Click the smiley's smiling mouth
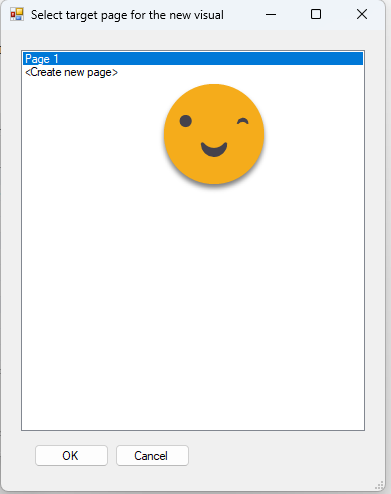Image resolution: width=391 pixels, height=494 pixels. (x=214, y=149)
